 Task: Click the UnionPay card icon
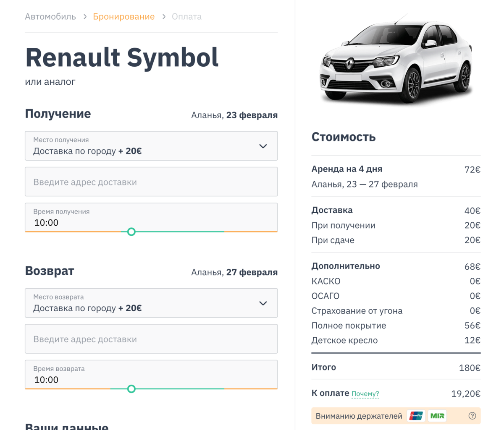[x=416, y=416]
